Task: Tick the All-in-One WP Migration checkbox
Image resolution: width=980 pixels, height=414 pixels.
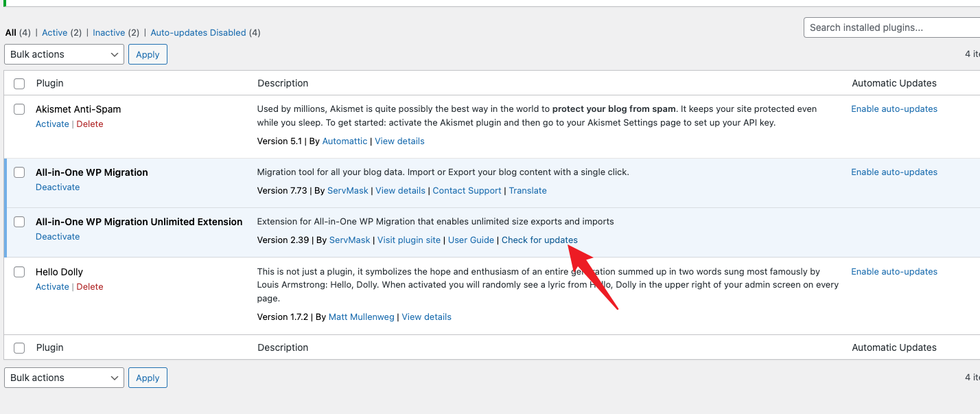Action: coord(19,172)
